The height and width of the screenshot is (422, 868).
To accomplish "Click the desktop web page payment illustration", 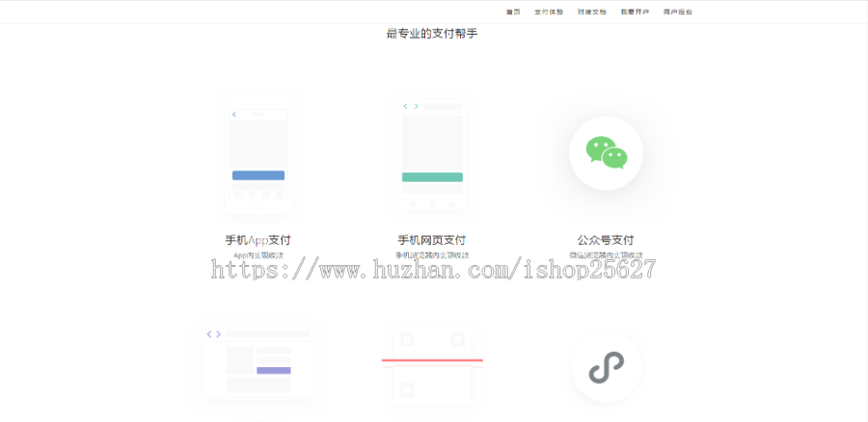I will coord(258,361).
